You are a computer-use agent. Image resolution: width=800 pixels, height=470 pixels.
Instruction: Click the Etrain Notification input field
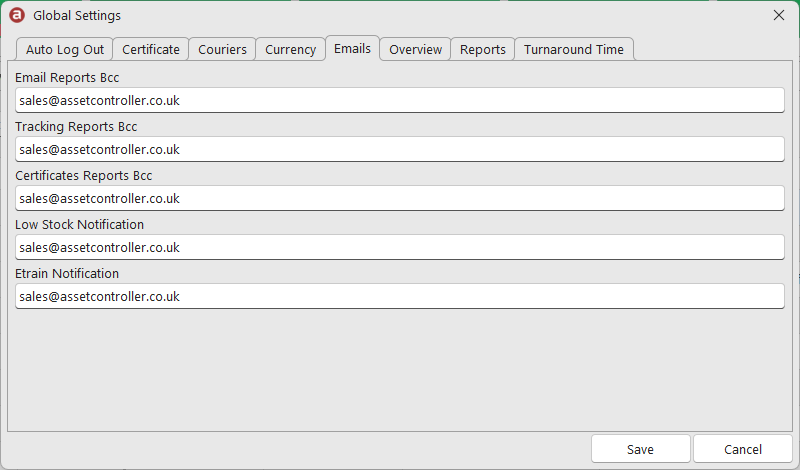tap(399, 296)
